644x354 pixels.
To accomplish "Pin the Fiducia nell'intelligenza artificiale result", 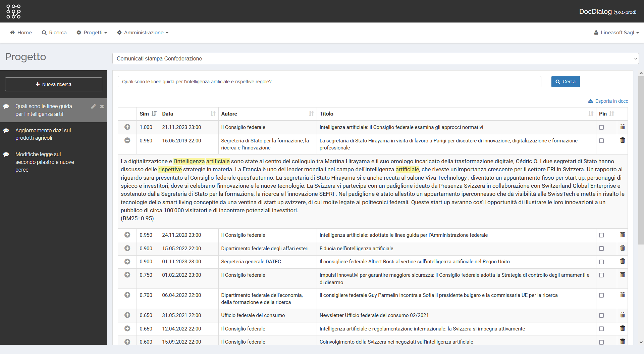I will 601,249.
